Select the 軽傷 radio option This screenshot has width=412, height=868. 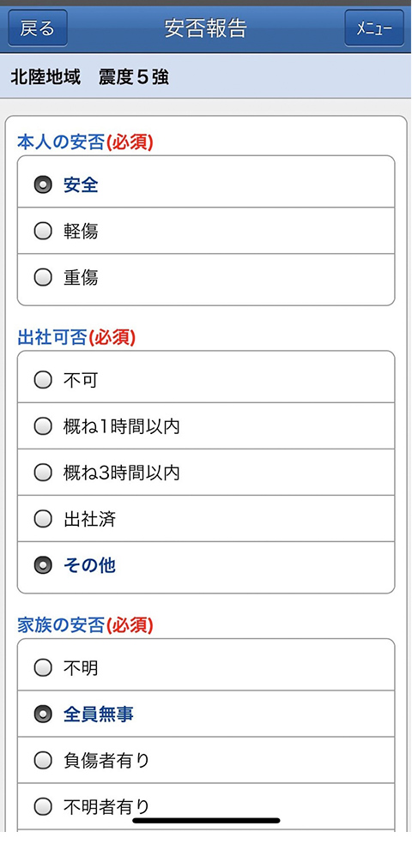(x=206, y=231)
